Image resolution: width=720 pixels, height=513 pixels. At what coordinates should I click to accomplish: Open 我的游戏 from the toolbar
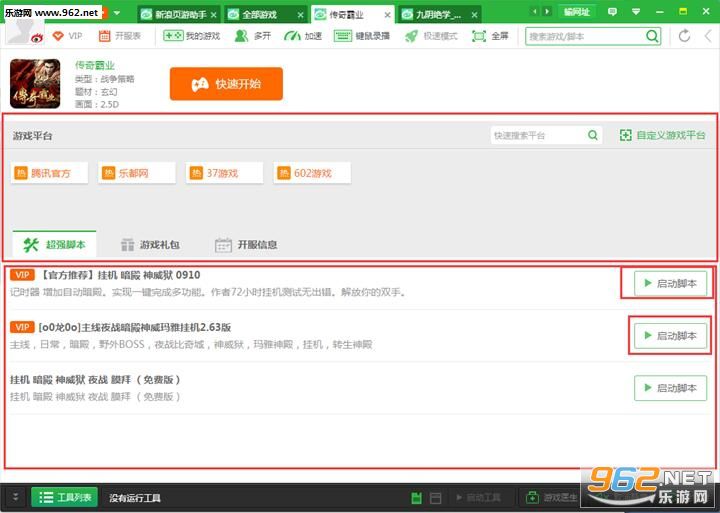point(192,36)
